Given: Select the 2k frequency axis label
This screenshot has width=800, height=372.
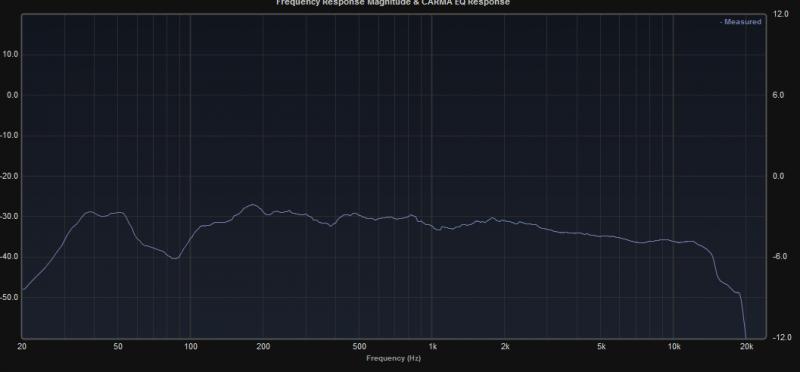Looking at the screenshot, I should (x=505, y=347).
